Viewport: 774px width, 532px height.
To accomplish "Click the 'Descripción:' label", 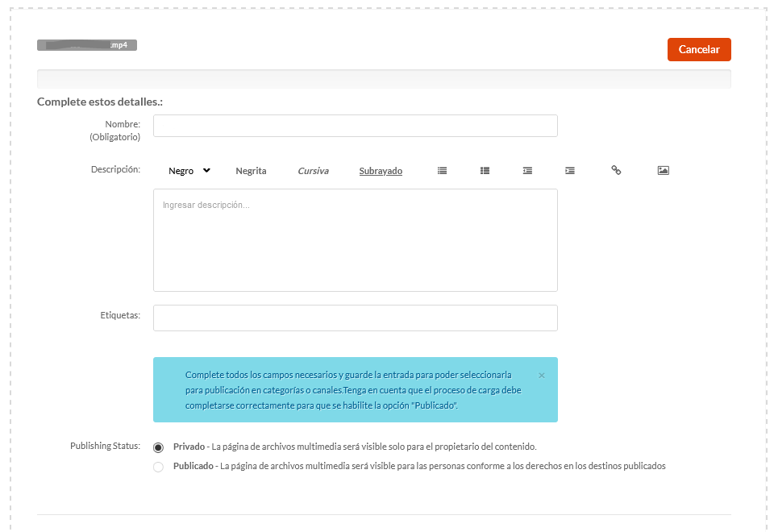I will (x=115, y=169).
